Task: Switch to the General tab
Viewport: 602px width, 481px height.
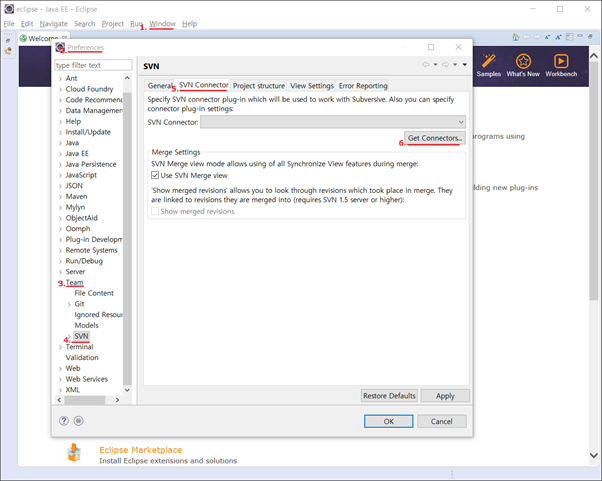Action: pos(160,86)
